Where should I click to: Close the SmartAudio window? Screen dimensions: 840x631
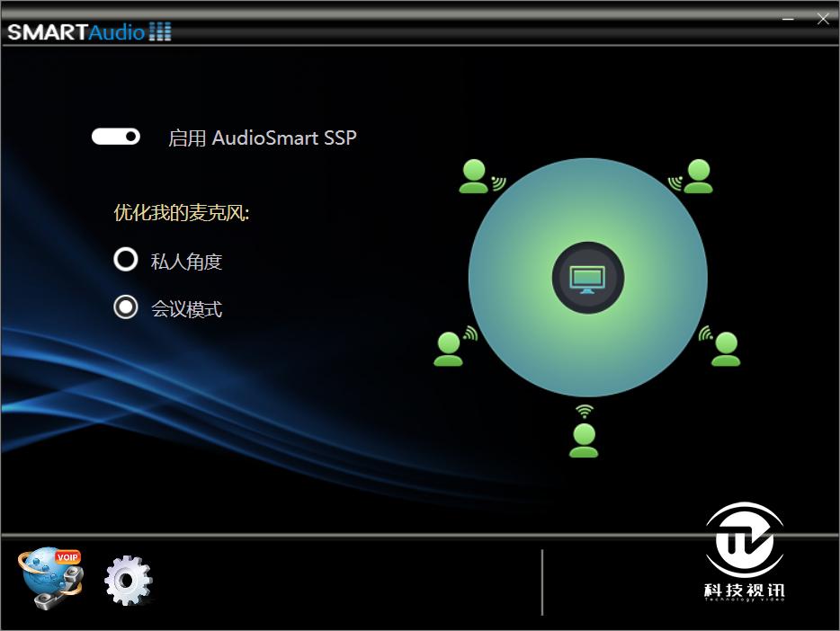click(x=823, y=19)
